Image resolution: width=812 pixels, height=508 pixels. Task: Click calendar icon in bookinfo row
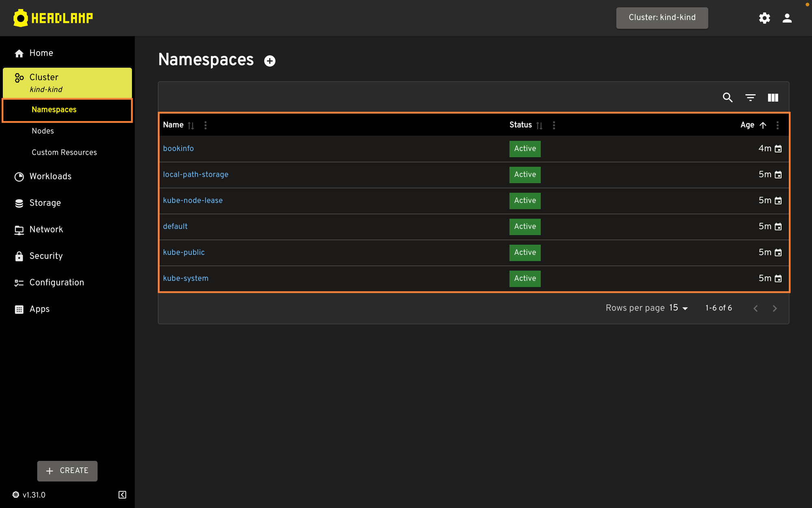(778, 149)
